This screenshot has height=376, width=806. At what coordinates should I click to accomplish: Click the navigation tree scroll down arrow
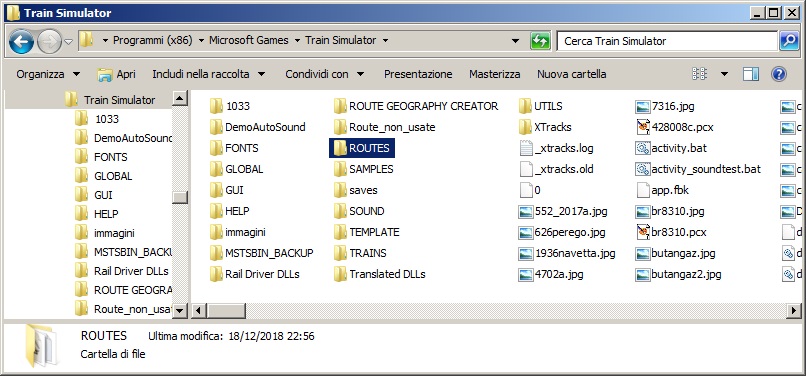pos(179,310)
